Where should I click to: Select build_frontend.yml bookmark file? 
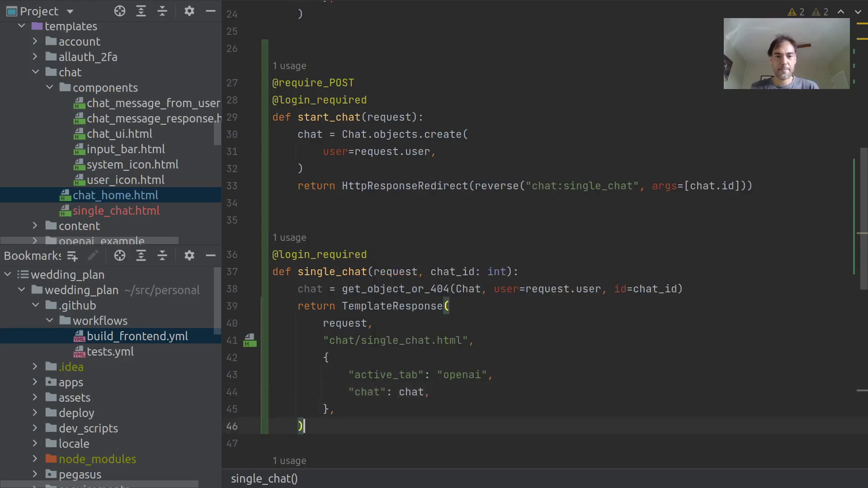(137, 336)
